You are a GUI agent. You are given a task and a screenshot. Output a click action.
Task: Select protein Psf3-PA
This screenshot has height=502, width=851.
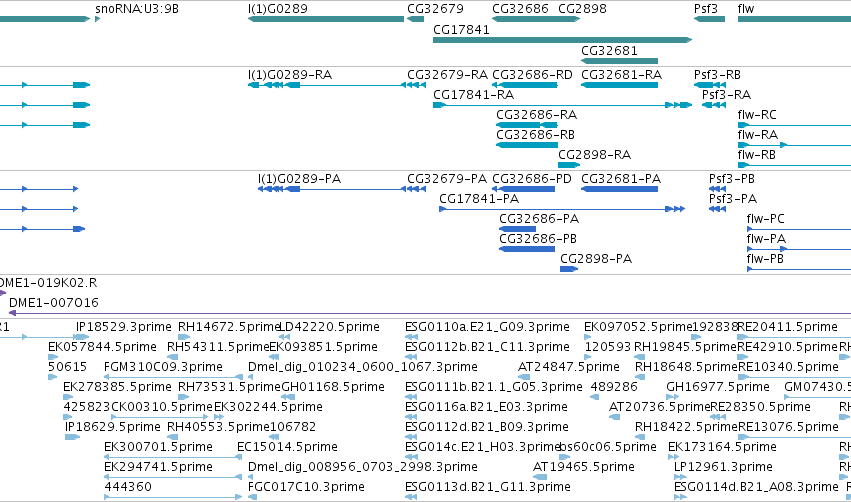point(733,199)
